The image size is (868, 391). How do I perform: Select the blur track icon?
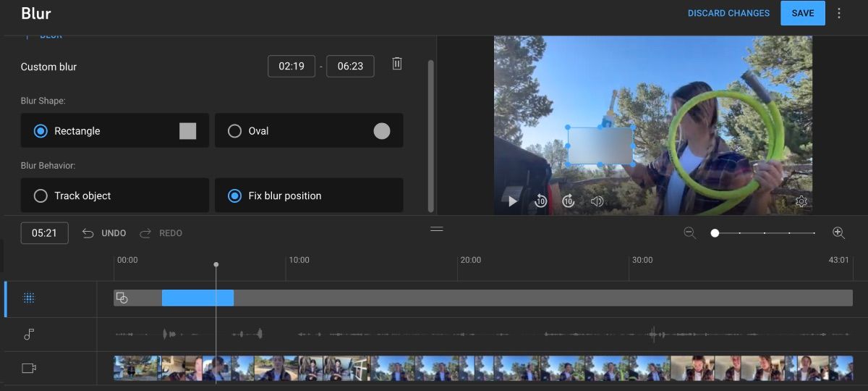coord(29,298)
